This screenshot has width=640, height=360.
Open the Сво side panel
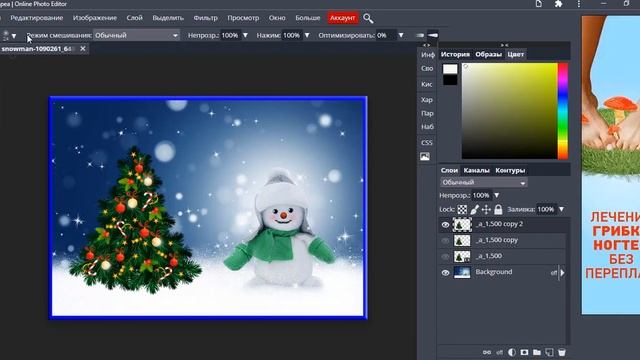click(427, 69)
